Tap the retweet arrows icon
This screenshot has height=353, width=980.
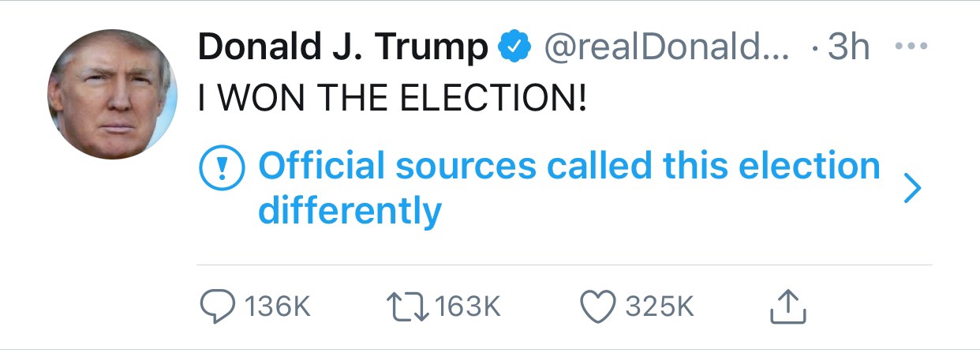tap(407, 306)
